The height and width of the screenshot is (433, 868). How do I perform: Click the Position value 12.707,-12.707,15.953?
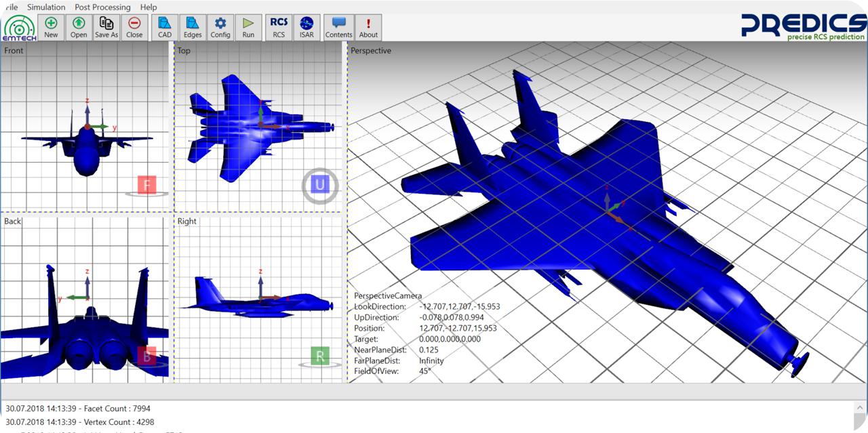point(458,329)
